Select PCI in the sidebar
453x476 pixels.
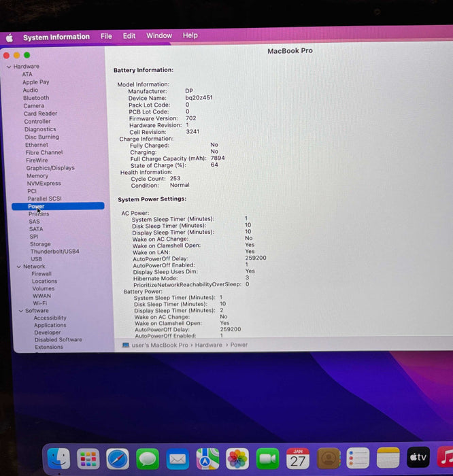pyautogui.click(x=32, y=191)
